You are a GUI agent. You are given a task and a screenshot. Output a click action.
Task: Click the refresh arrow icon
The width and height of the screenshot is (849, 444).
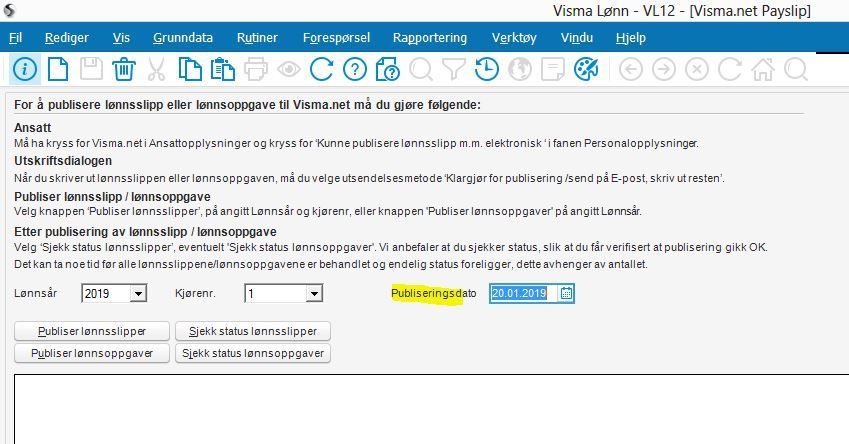pos(322,69)
